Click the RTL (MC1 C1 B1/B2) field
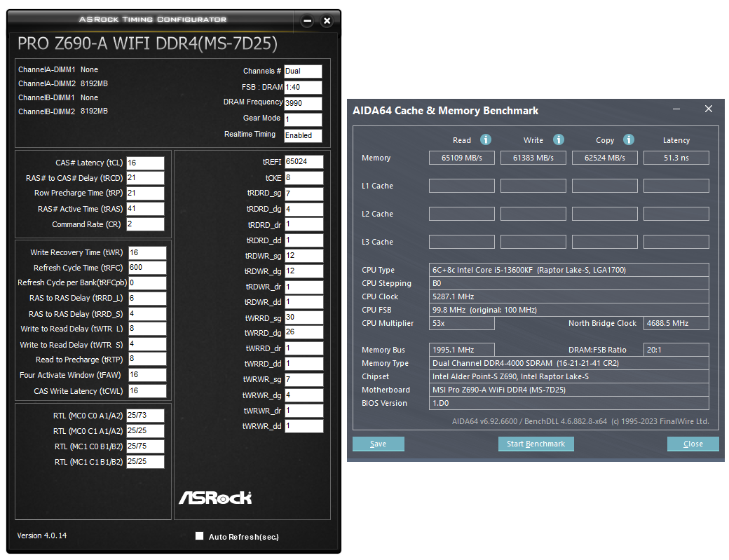Viewport: 729px width, 560px height. click(146, 461)
